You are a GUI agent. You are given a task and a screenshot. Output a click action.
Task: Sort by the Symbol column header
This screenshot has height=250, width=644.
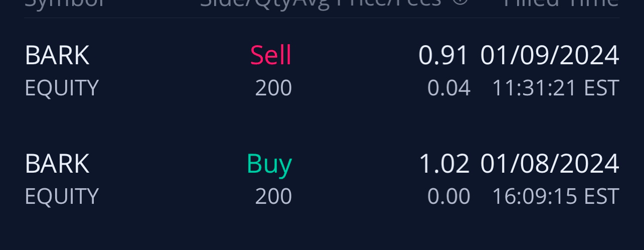point(65,3)
